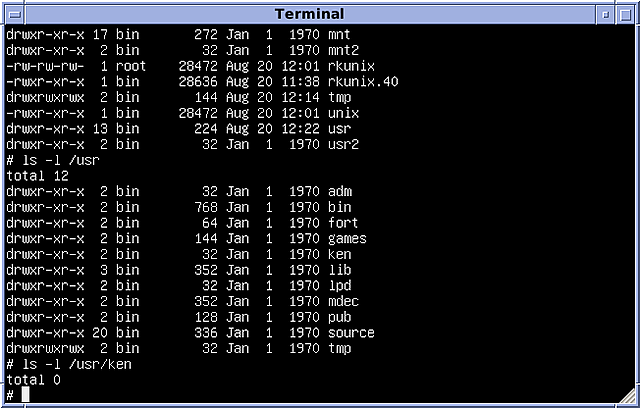Screen dimensions: 640x408
Task: Select the 'bin' directory name with size 768
Action: click(340, 207)
